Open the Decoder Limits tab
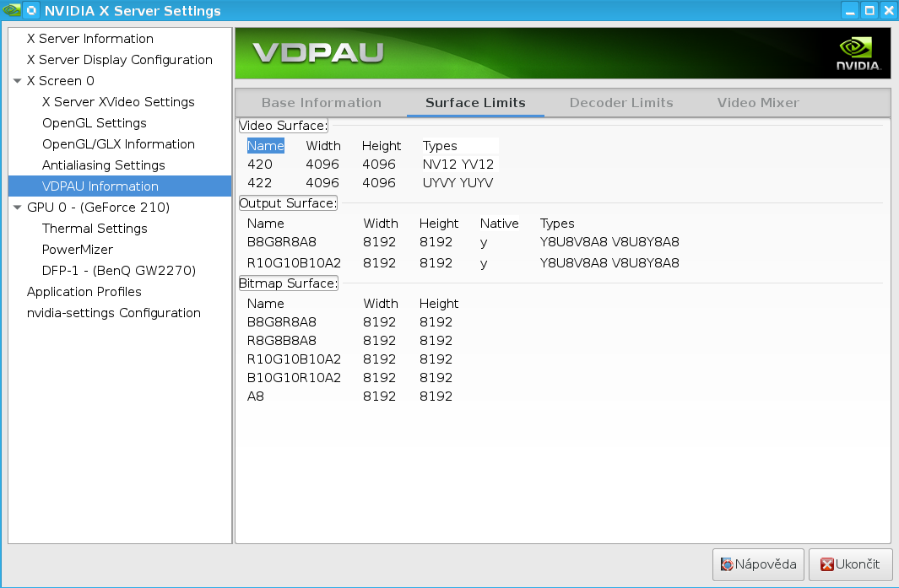 pos(621,103)
